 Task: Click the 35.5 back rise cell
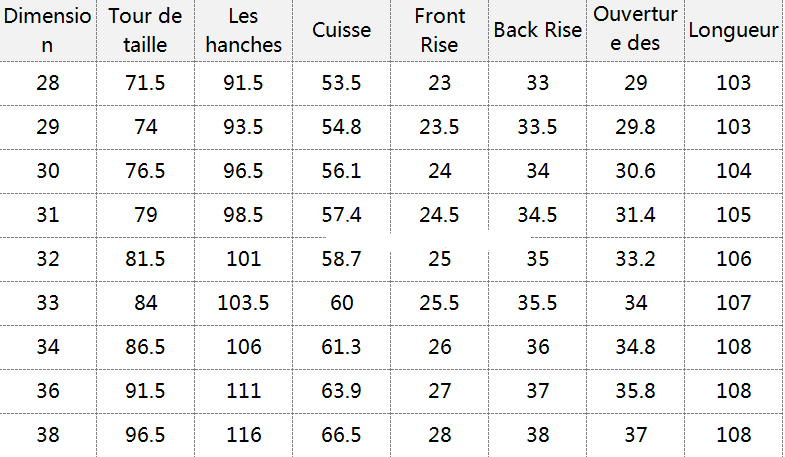pos(537,303)
